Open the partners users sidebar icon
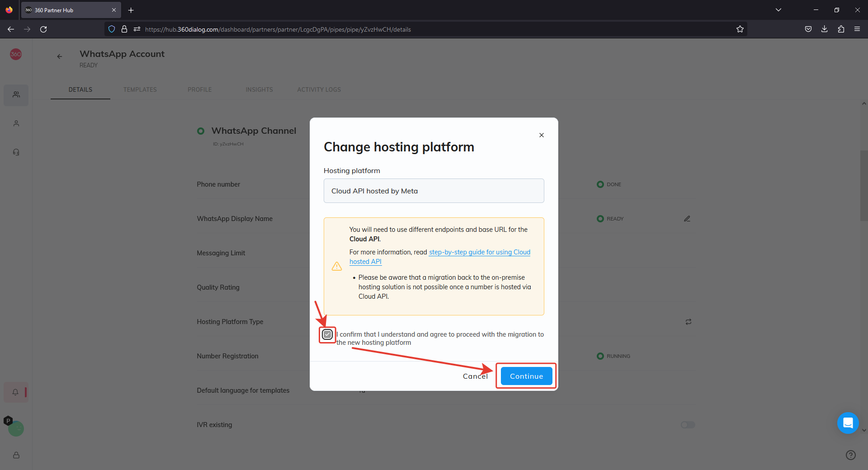 [16, 95]
